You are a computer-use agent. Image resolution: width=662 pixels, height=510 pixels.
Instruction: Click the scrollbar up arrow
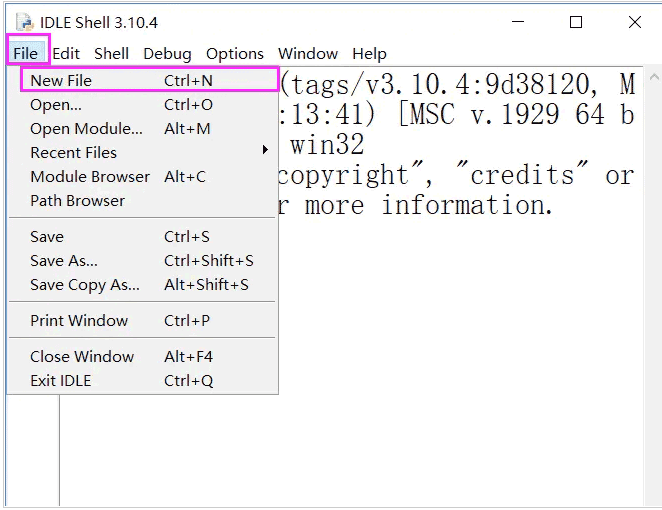(654, 77)
